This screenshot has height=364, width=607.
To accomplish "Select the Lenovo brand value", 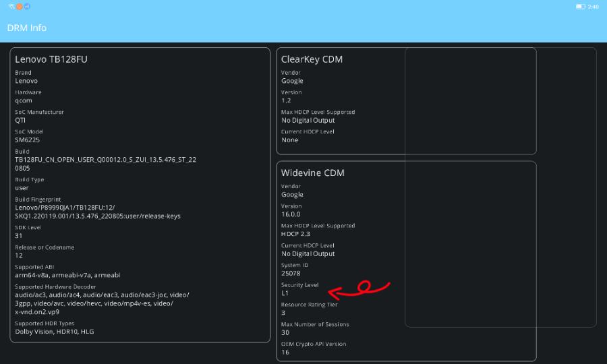I will [x=26, y=81].
